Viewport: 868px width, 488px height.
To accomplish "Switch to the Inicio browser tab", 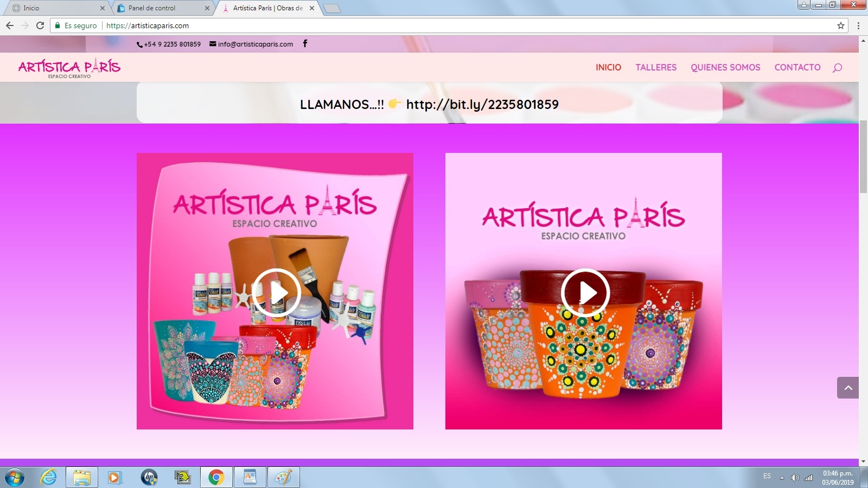I will (x=56, y=8).
